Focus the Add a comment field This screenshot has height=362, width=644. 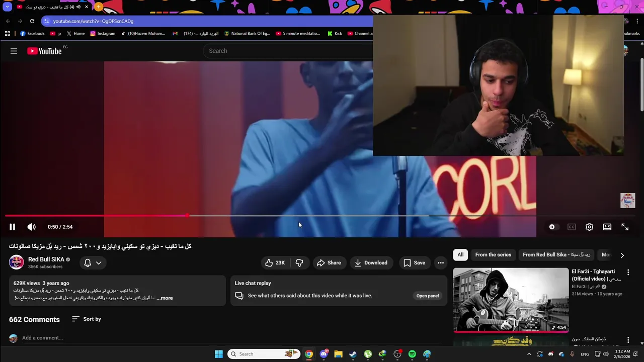click(x=231, y=338)
